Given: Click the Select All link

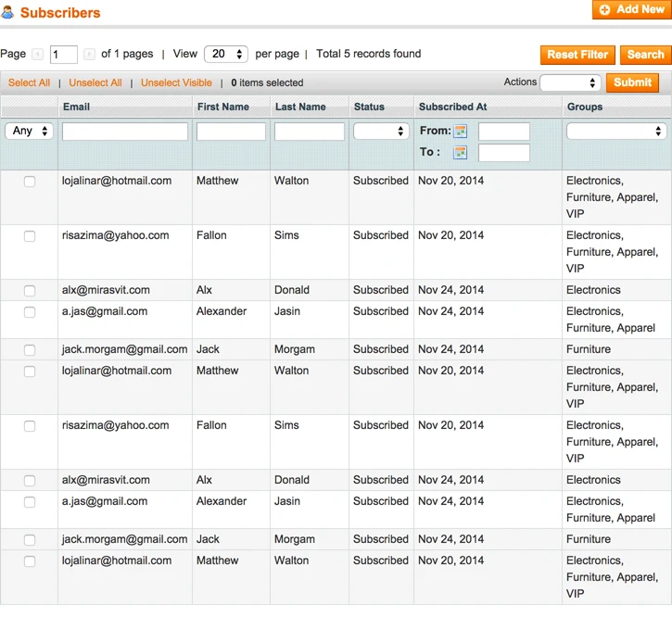Looking at the screenshot, I should tap(30, 83).
